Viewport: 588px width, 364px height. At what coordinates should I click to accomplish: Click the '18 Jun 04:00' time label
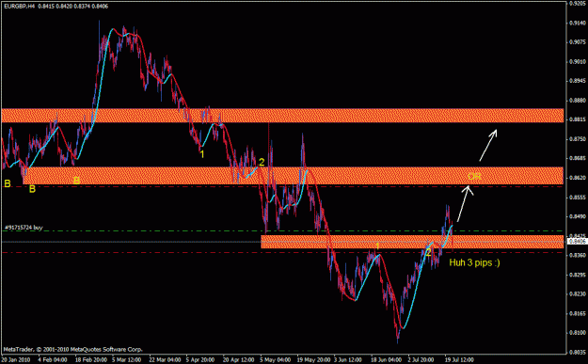pos(387,360)
